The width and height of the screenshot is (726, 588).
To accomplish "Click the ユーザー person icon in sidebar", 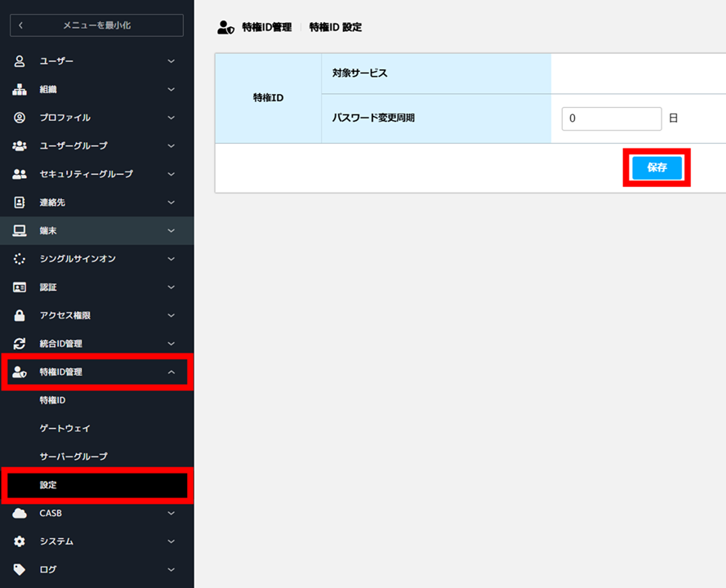I will coord(20,61).
